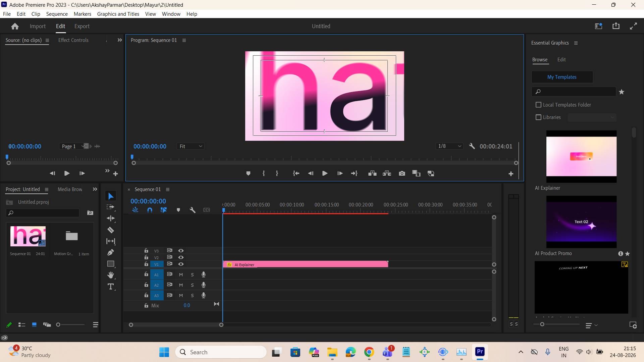Image resolution: width=644 pixels, height=362 pixels.
Task: Expand the hidden Source panel tabs chevrons
Action: (119, 40)
